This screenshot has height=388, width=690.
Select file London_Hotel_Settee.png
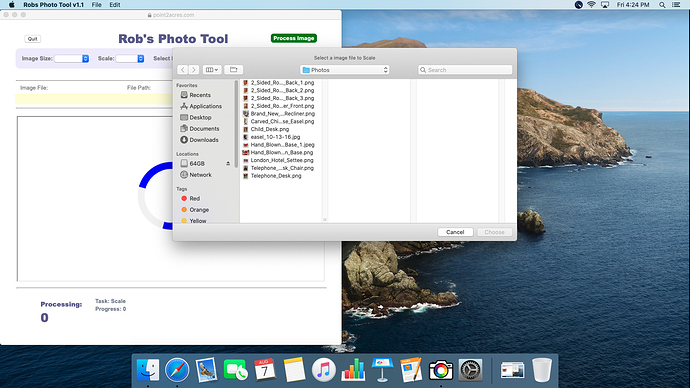[x=278, y=160]
